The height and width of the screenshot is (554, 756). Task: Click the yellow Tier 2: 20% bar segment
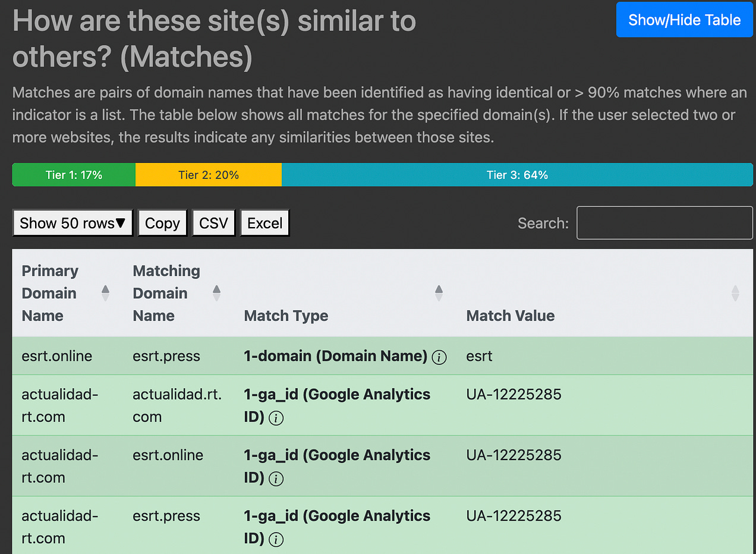point(209,175)
